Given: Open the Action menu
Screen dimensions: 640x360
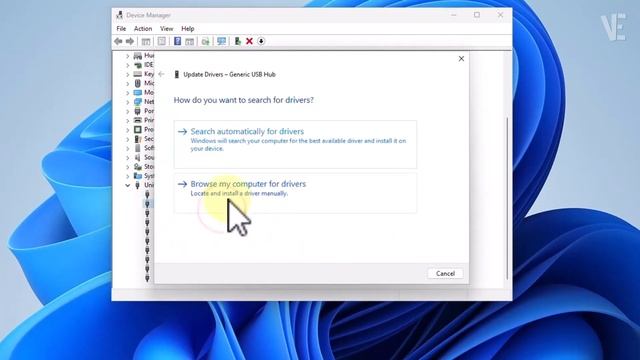Looking at the screenshot, I should point(143,29).
